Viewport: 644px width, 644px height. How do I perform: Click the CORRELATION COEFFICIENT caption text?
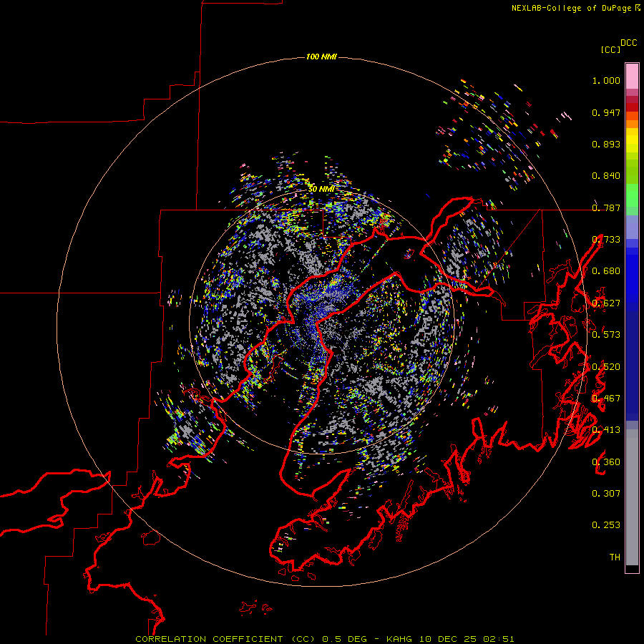pos(209,639)
